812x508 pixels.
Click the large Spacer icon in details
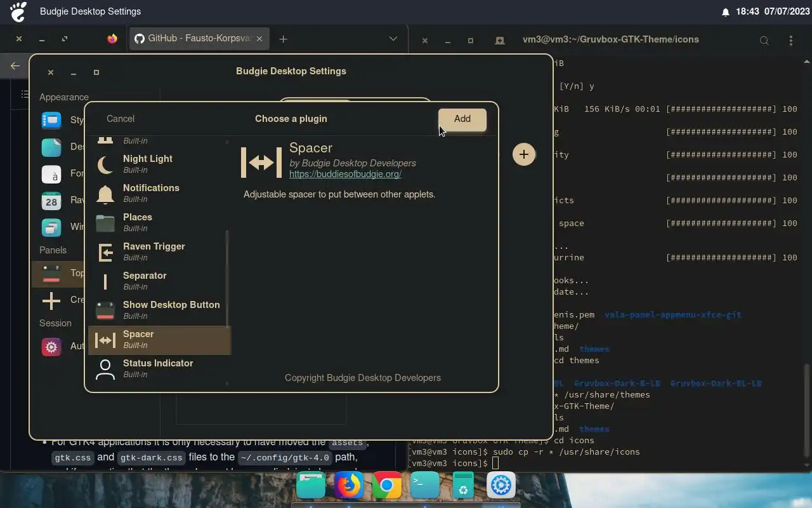pyautogui.click(x=261, y=163)
